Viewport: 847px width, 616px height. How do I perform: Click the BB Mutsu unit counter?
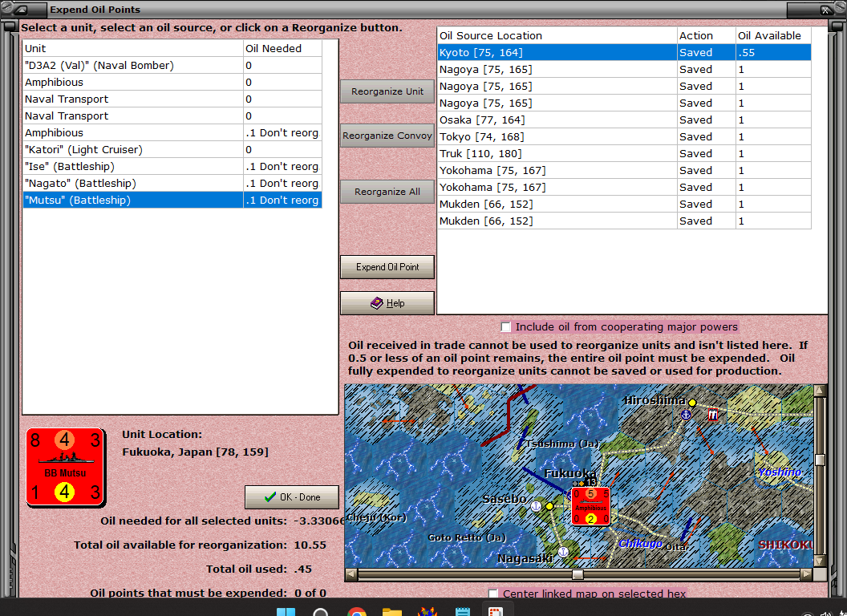(65, 467)
